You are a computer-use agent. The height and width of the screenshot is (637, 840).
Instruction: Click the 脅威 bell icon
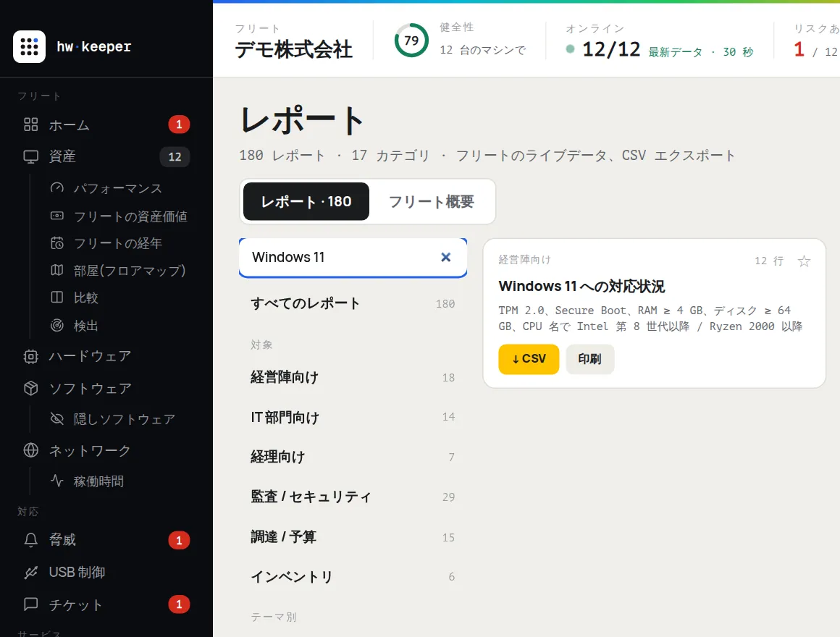click(x=31, y=539)
